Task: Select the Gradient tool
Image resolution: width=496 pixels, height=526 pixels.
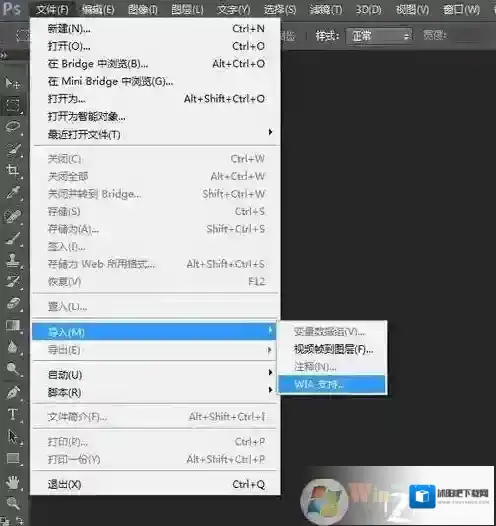Action: point(13,325)
